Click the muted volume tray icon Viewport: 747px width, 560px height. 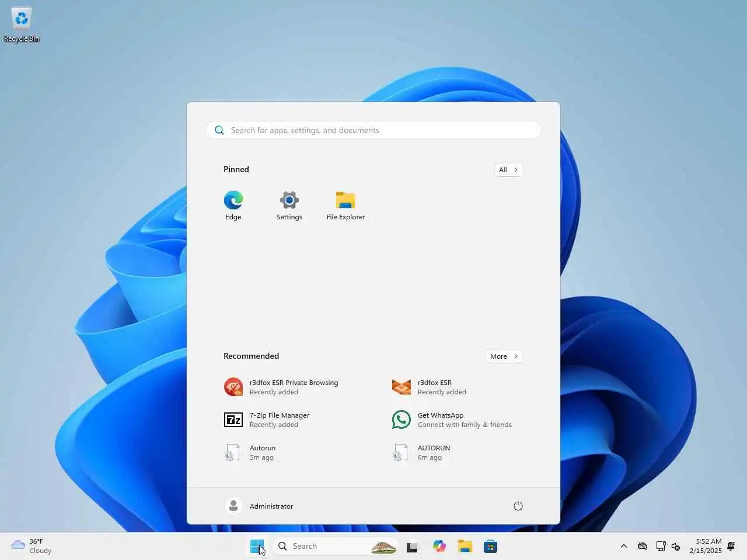pyautogui.click(x=676, y=547)
